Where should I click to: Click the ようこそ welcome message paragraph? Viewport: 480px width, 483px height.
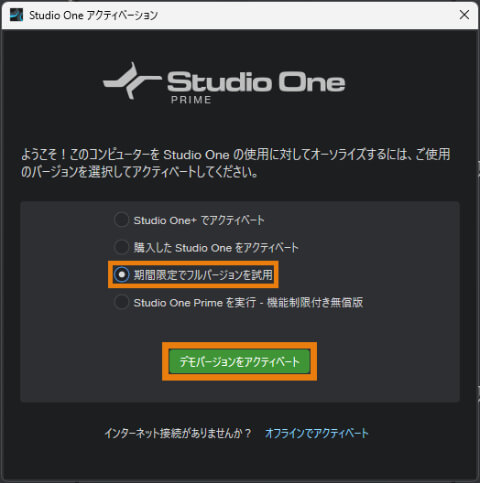pos(236,163)
